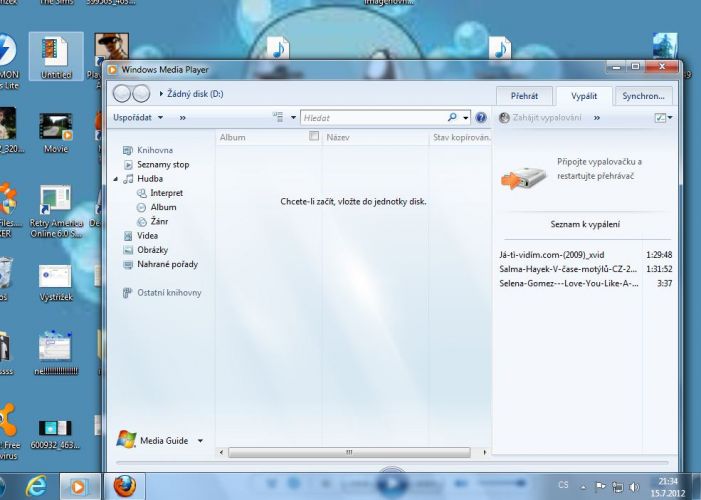Open the burn options checklist dropdown
The width and height of the screenshot is (701, 500).
coord(663,118)
